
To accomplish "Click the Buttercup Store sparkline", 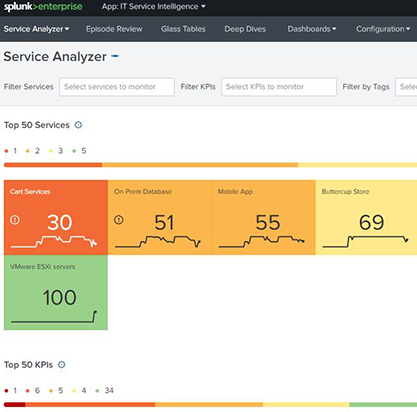I will (x=366, y=241).
